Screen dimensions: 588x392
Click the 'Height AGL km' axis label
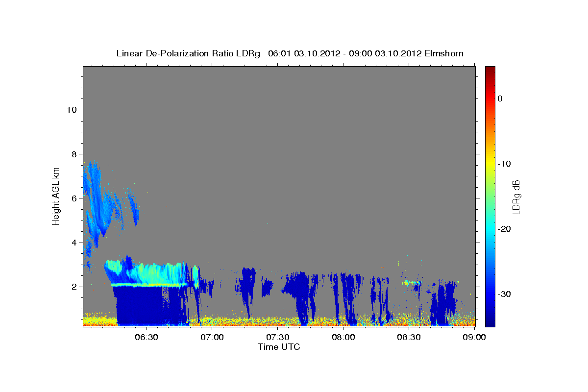(56, 196)
